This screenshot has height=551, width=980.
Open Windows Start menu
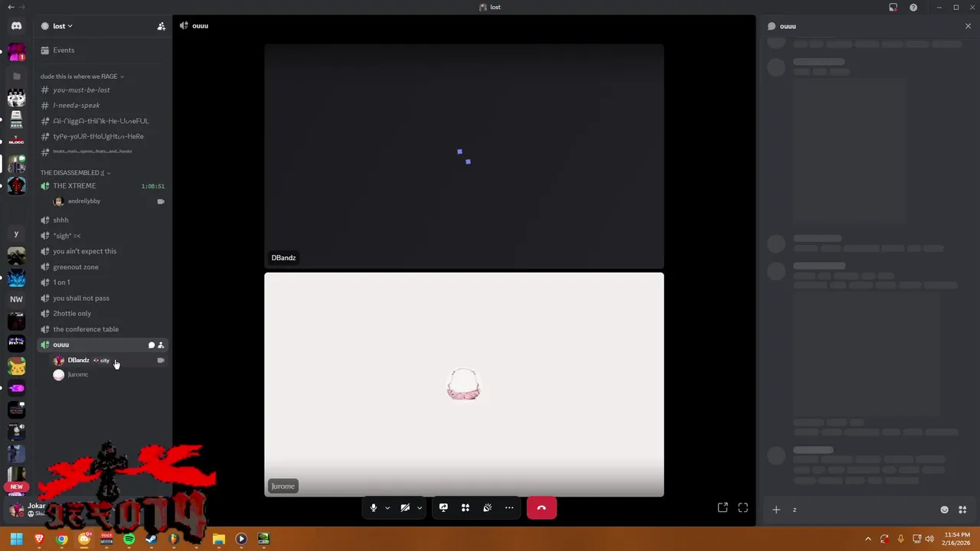16,539
